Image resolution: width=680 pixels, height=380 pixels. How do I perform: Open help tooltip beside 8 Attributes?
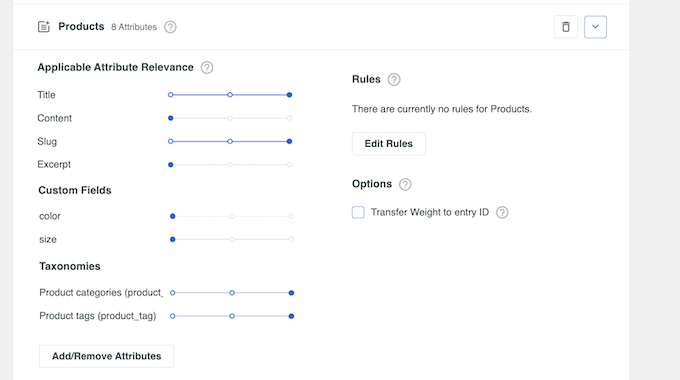click(x=170, y=27)
